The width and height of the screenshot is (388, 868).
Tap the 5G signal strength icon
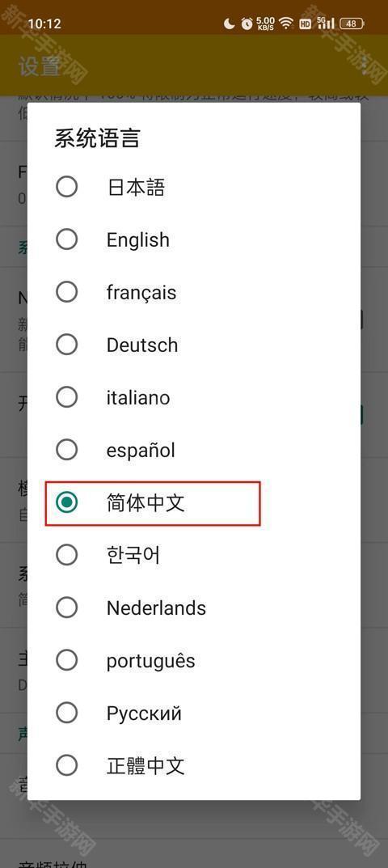click(x=326, y=23)
